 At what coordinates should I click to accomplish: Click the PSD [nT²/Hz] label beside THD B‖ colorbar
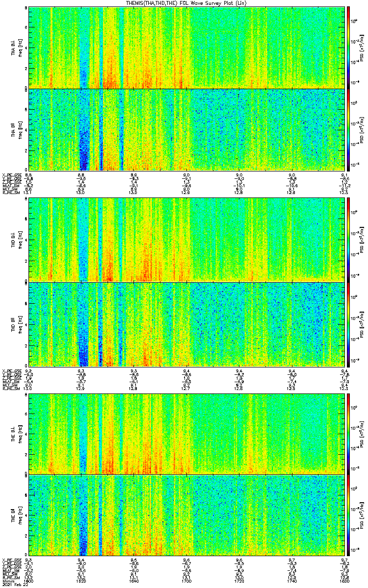(x=362, y=324)
